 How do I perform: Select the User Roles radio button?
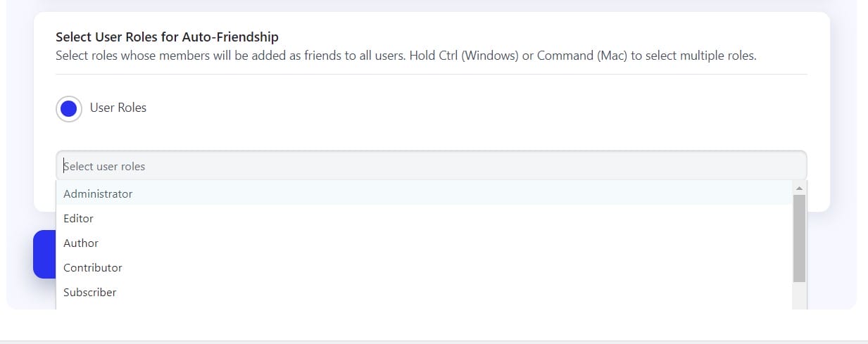[69, 108]
